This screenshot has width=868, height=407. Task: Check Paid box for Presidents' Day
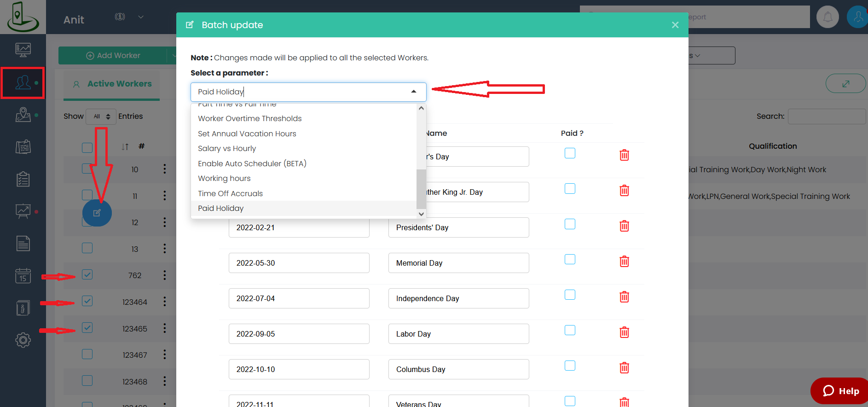(570, 224)
